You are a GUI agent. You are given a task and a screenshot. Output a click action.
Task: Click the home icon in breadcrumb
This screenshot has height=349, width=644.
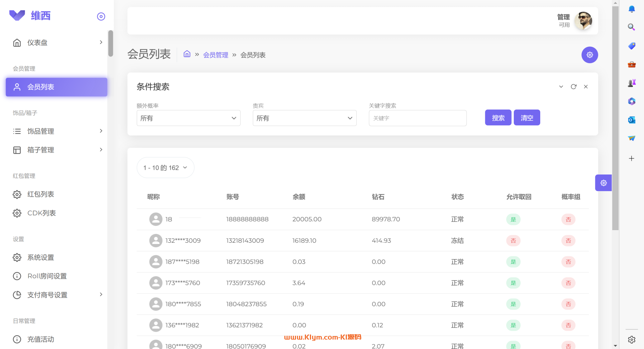click(187, 54)
